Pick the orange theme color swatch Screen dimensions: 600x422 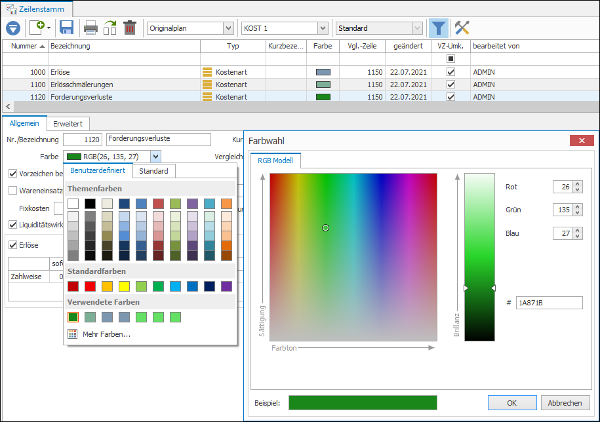point(226,203)
